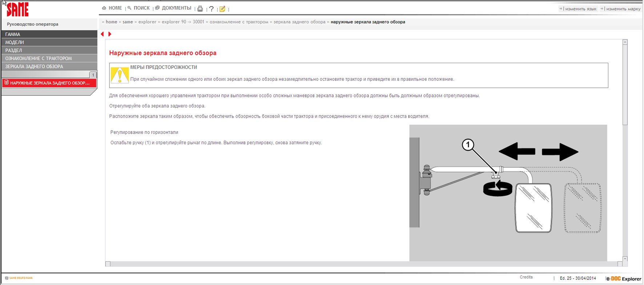Click the SAME logo
Viewport: 644px width, 285px height.
(x=17, y=9)
